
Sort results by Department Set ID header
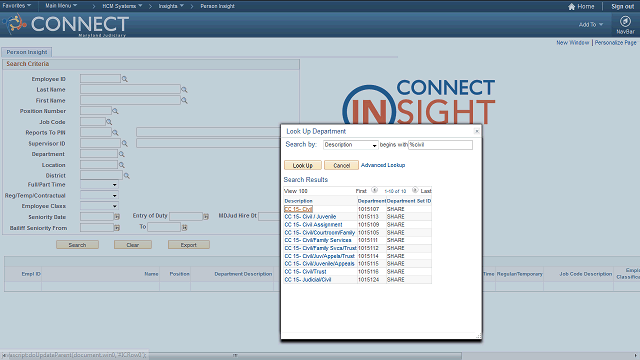[409, 201]
